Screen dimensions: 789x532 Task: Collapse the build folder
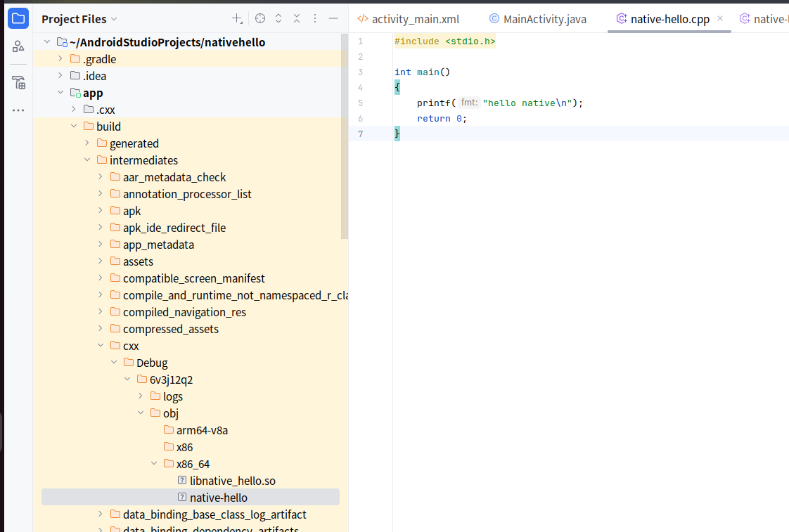coord(74,126)
